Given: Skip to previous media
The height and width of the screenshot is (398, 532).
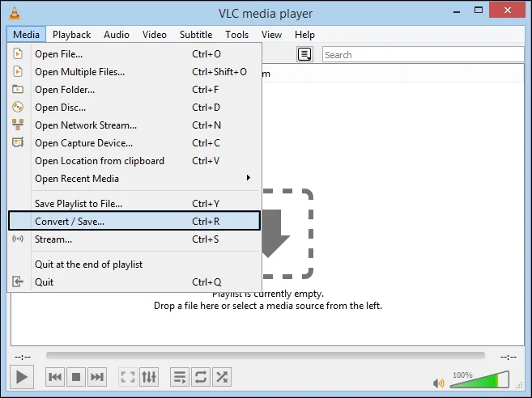Looking at the screenshot, I should tap(55, 377).
